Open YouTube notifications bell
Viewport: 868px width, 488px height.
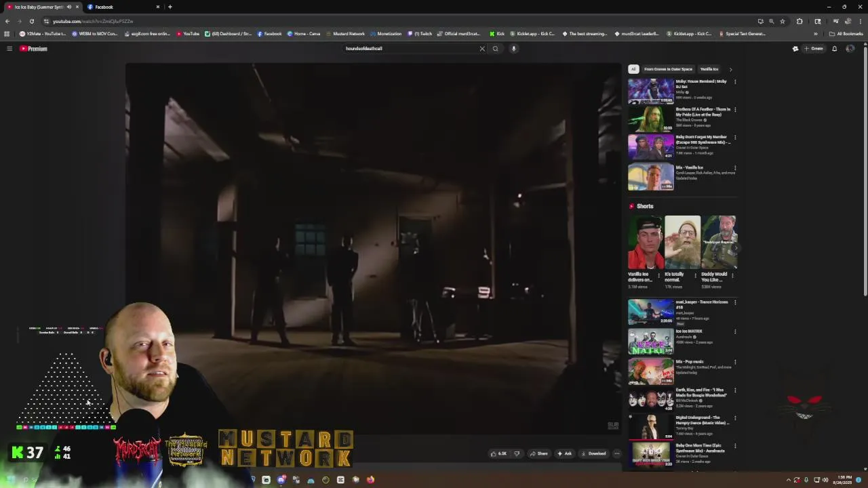coord(835,49)
